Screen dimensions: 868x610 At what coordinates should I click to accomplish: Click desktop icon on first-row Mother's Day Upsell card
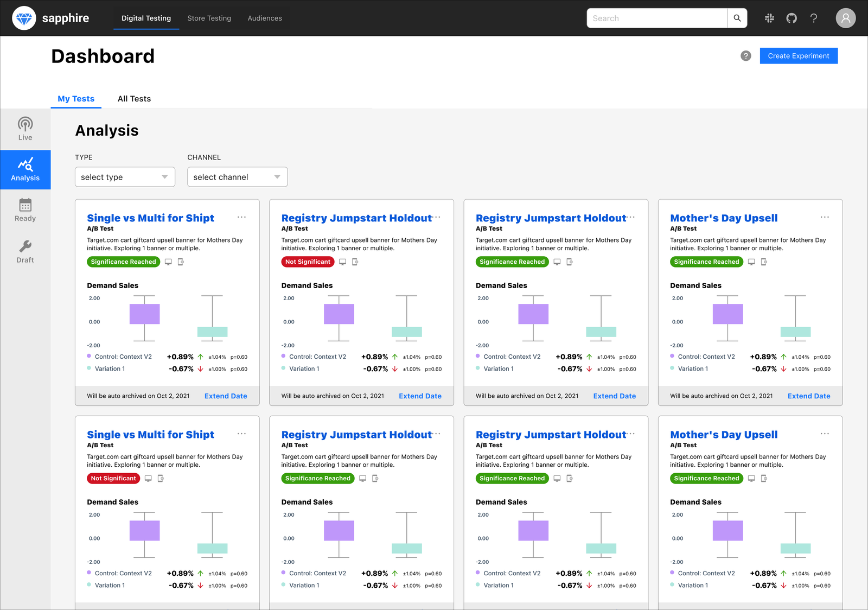[x=751, y=262]
